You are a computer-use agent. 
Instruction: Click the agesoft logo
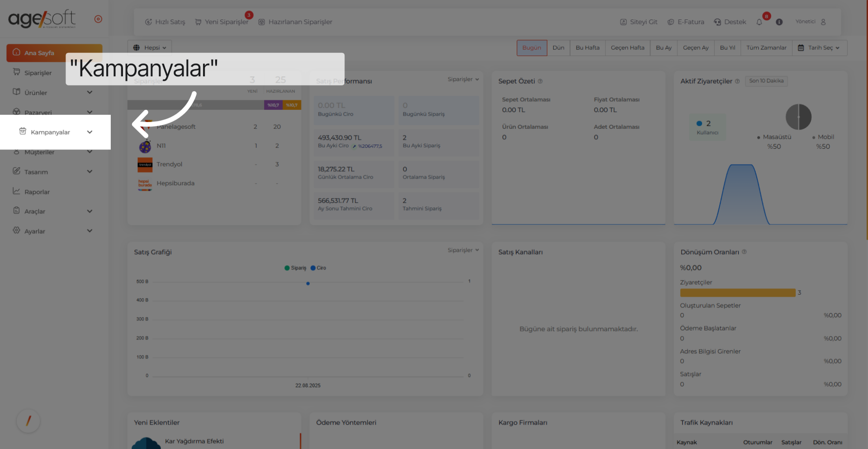coord(42,19)
